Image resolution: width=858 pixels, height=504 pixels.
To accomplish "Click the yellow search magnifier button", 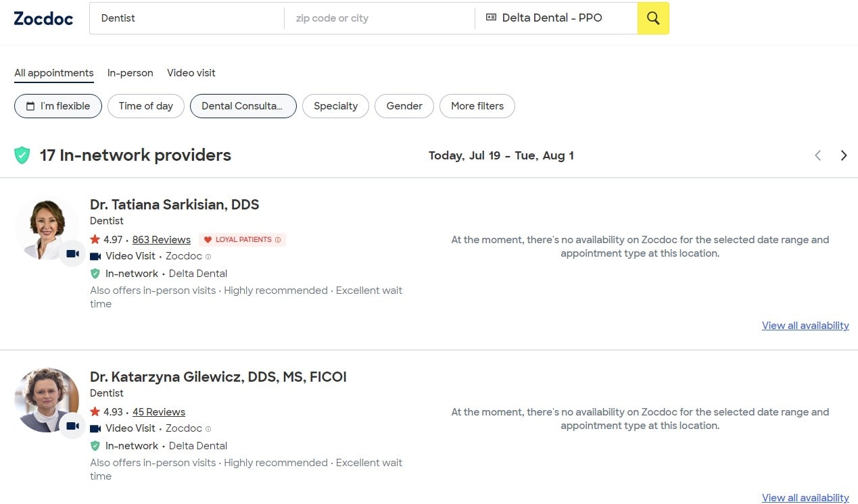I will (652, 18).
